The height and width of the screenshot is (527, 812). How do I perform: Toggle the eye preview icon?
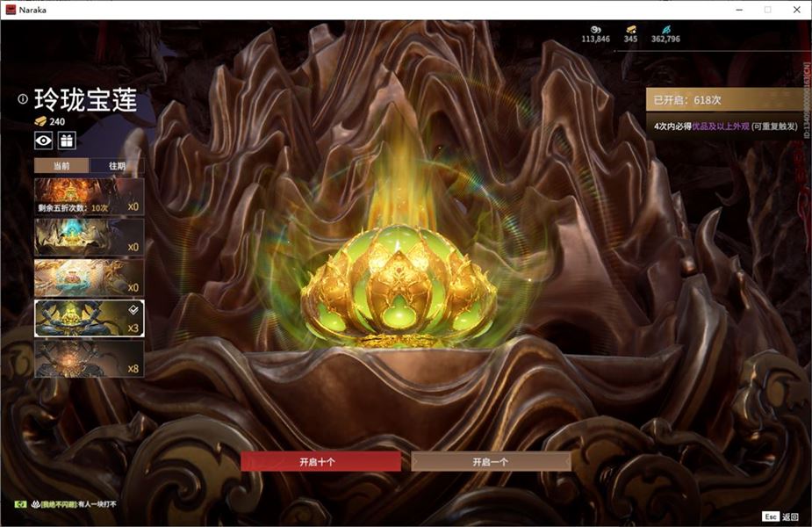[44, 141]
